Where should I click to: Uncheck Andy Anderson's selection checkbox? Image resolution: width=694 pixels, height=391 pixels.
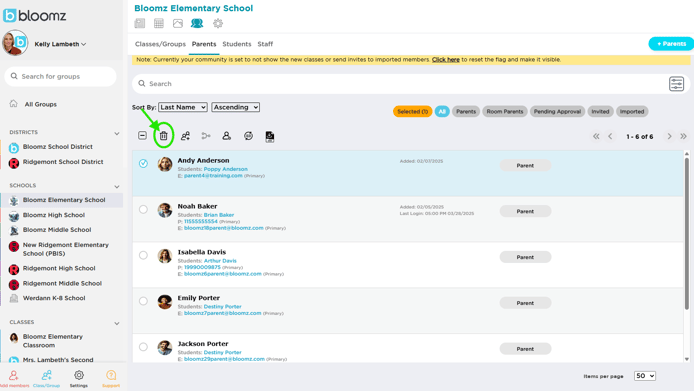[143, 163]
